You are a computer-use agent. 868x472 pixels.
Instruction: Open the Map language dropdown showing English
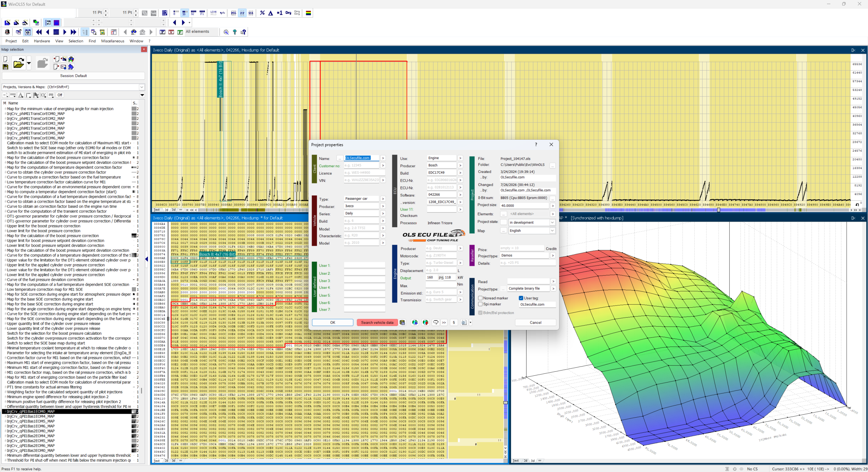[x=552, y=231]
